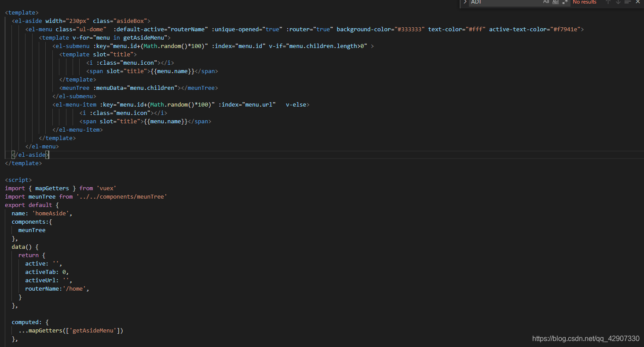Click the closing </el-menu-item> tag
The width and height of the screenshot is (644, 347).
pyautogui.click(x=78, y=129)
